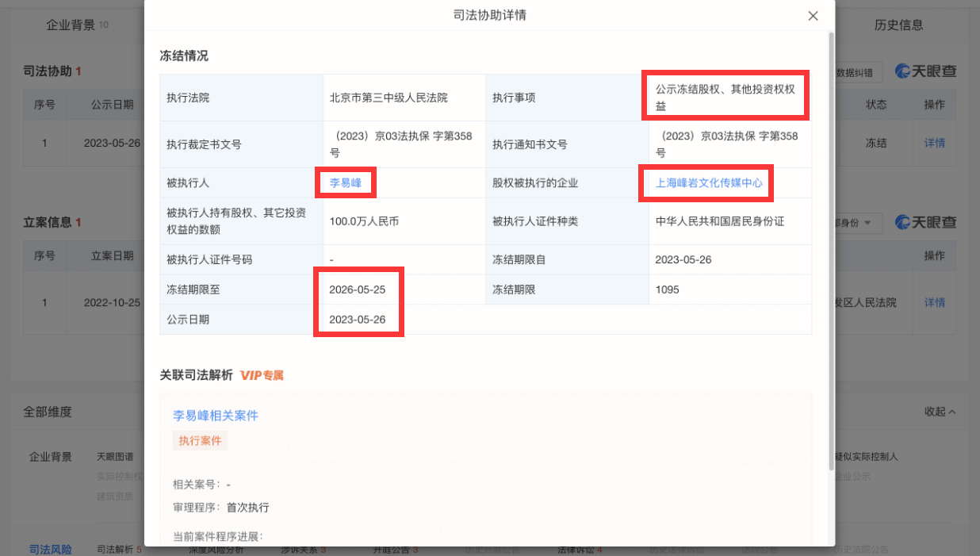Image resolution: width=980 pixels, height=556 pixels.
Task: Collapse 全部维度 using 收起
Action: 940,412
